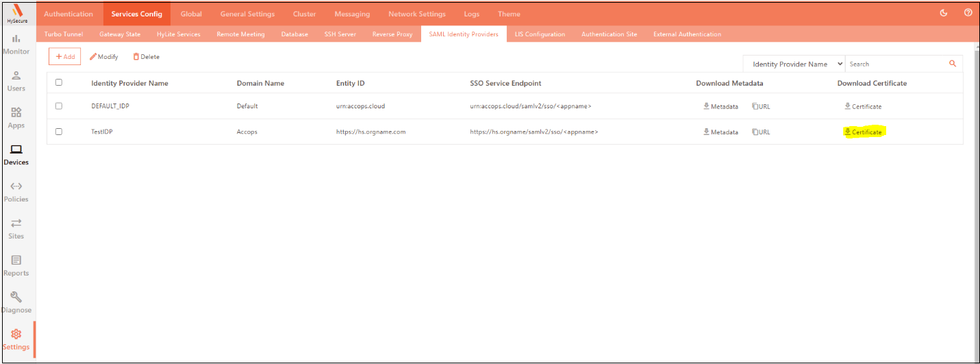Select the DEFAULT_IDP row checkbox
This screenshot has height=364, width=980.
pyautogui.click(x=59, y=106)
